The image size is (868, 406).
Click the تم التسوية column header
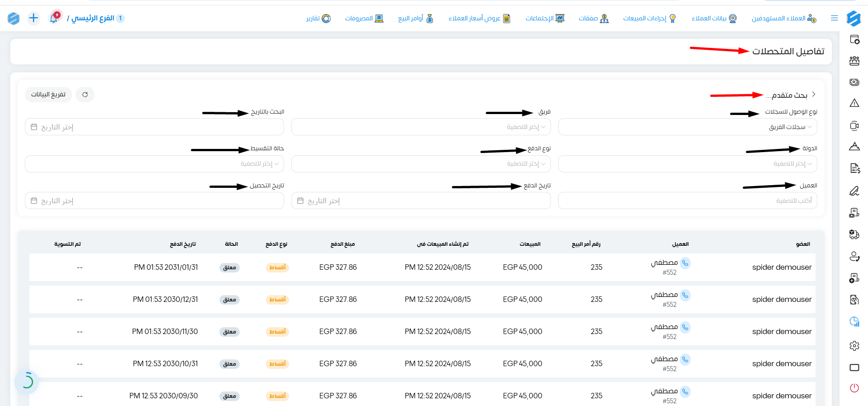[67, 244]
